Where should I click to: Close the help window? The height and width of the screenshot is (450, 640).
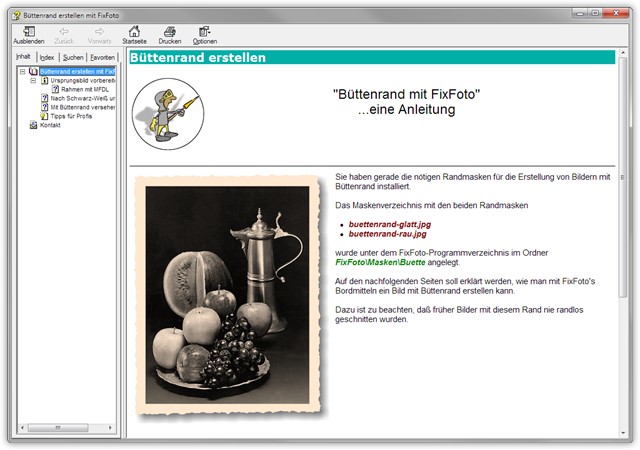click(x=616, y=13)
